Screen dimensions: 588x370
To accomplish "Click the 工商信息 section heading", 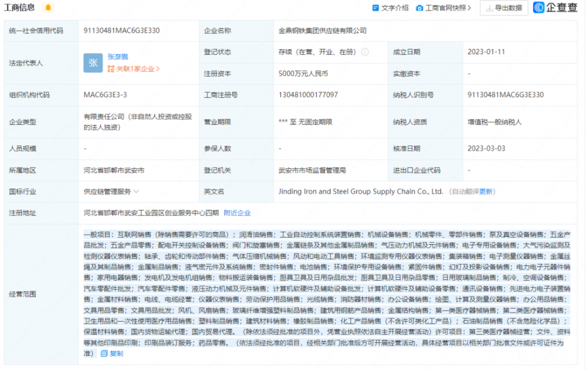I will [19, 8].
